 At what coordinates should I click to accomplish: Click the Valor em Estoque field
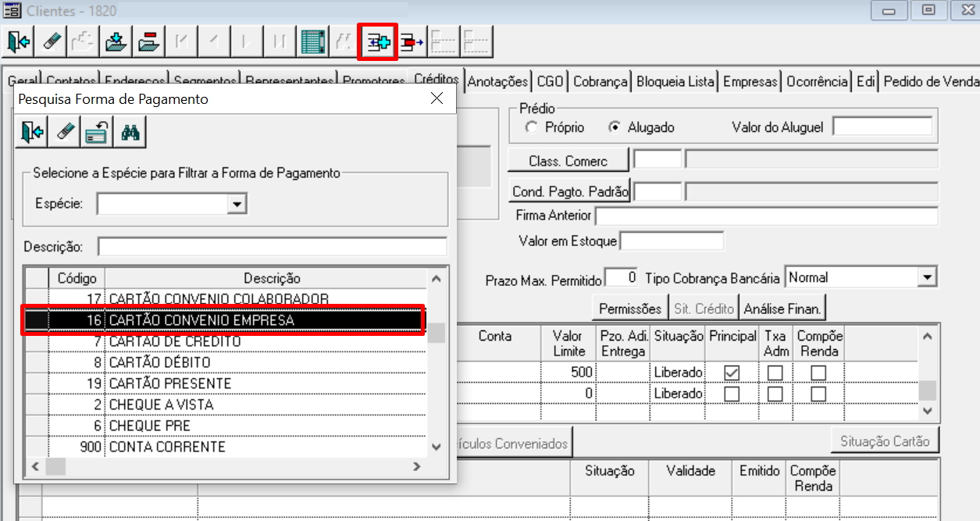(x=672, y=241)
